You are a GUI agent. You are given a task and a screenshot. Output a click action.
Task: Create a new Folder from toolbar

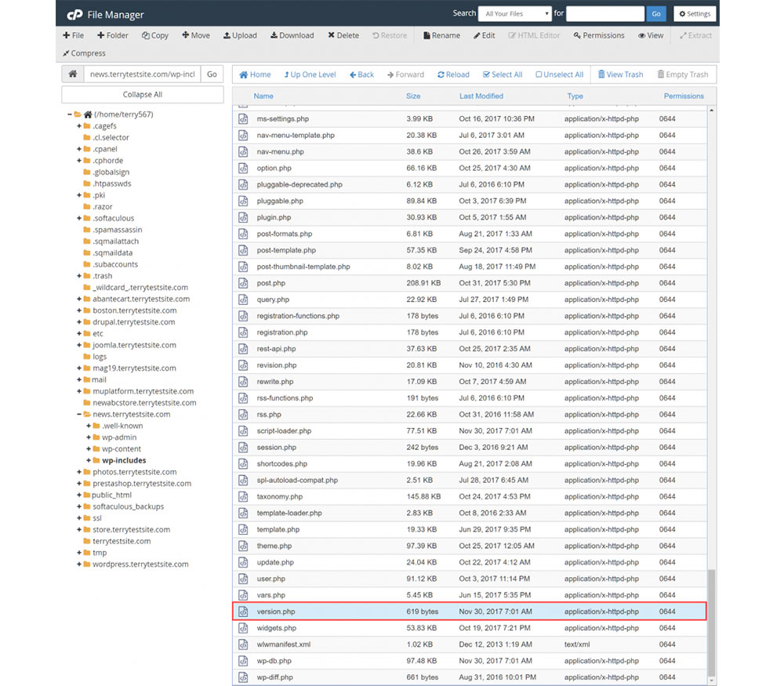coord(112,35)
